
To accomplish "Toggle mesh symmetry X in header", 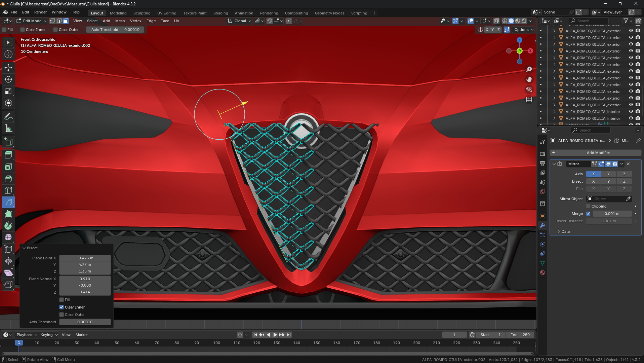I will tap(487, 30).
